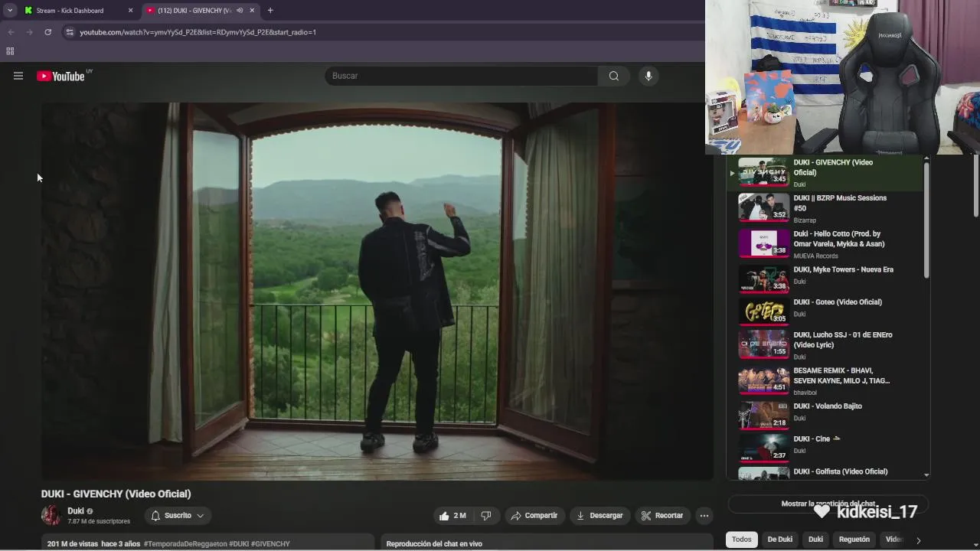The image size is (980, 551).
Task: Click the Compartir share button
Action: click(534, 516)
